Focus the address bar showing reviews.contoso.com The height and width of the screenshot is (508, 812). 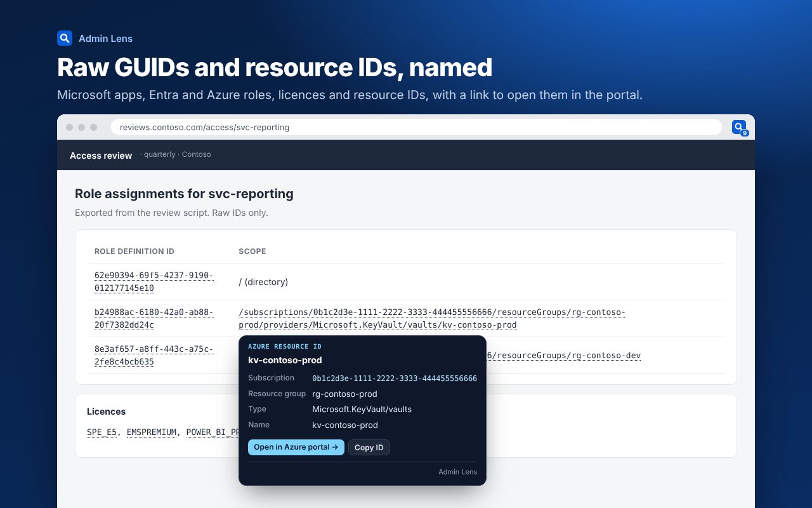click(416, 127)
